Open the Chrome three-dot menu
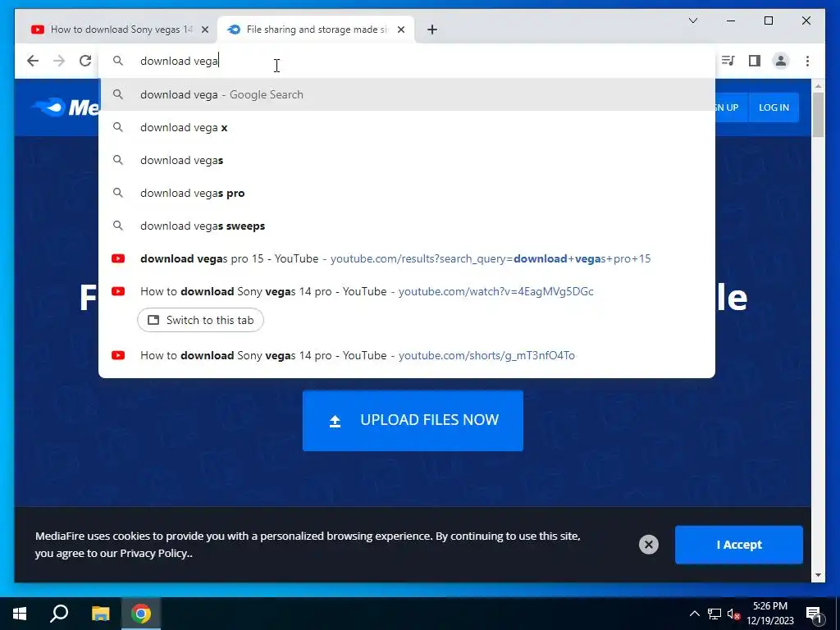 point(807,61)
